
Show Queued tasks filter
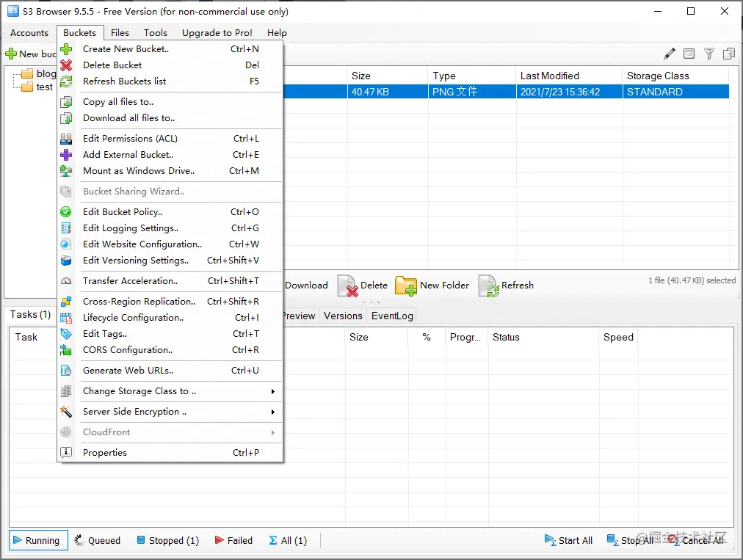pyautogui.click(x=98, y=541)
